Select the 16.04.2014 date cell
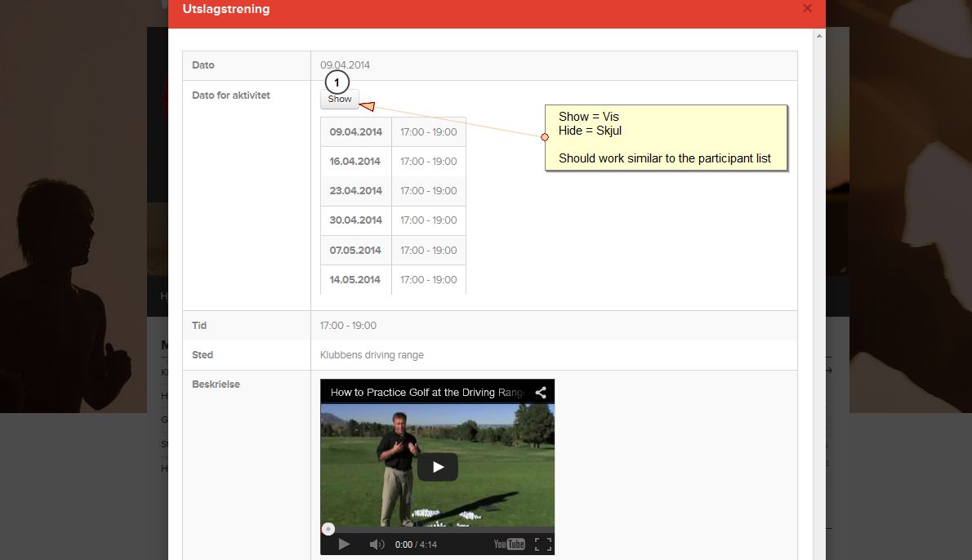972x560 pixels. (x=356, y=162)
